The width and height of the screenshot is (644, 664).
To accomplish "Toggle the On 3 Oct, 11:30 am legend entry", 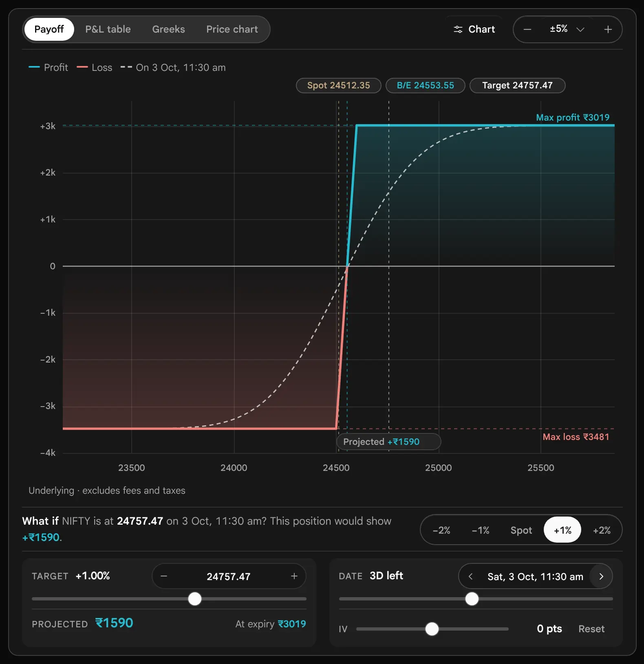I will pyautogui.click(x=173, y=67).
